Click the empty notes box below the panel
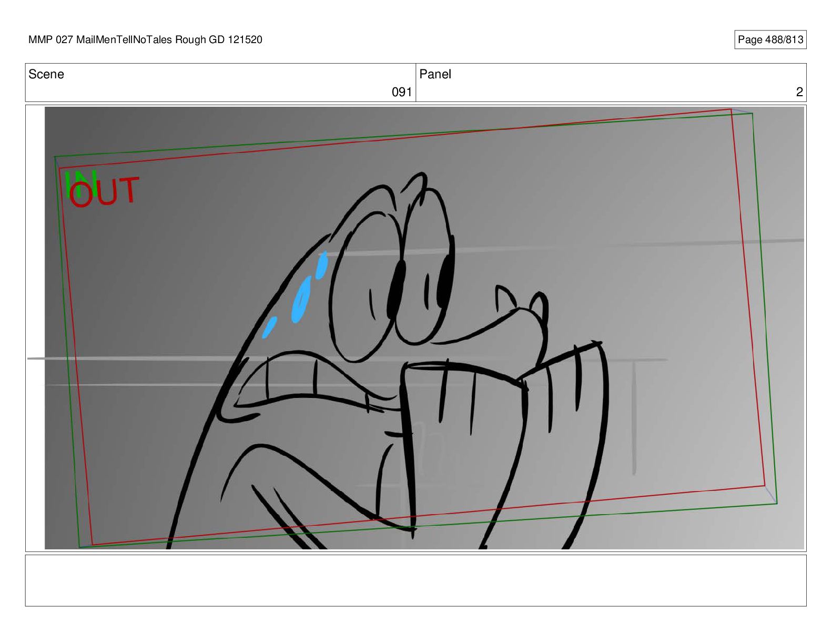 pyautogui.click(x=415, y=580)
